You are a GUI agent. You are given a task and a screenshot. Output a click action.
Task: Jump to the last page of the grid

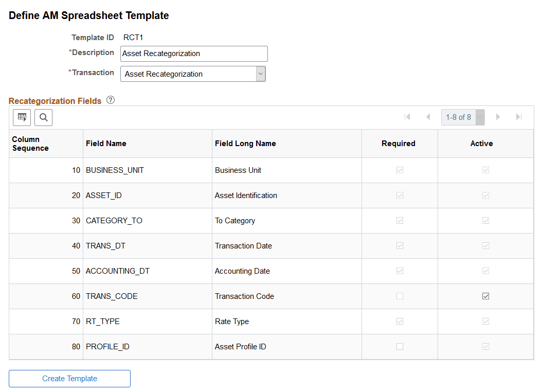click(519, 117)
